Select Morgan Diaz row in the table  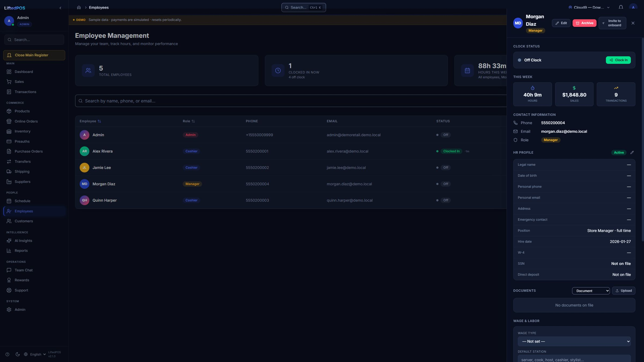click(291, 184)
